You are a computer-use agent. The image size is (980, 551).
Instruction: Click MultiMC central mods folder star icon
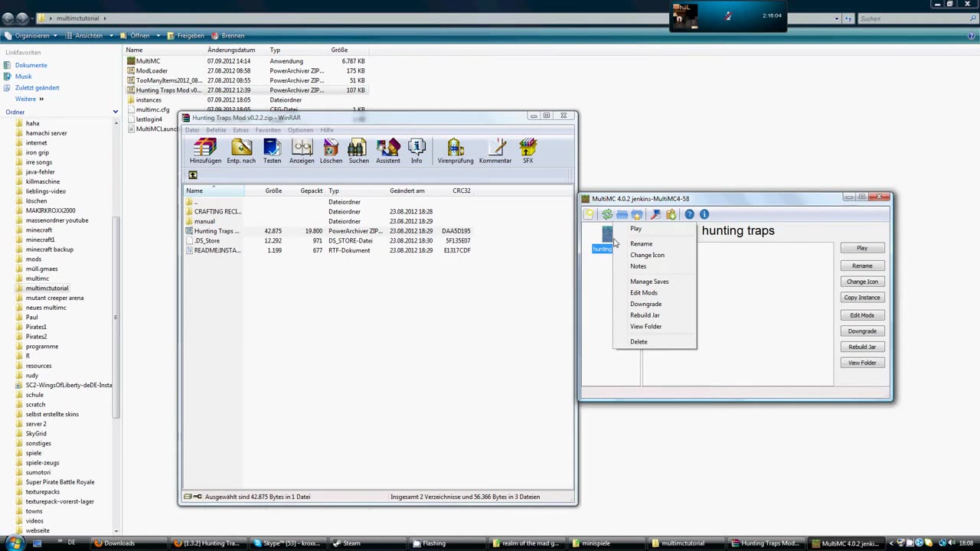[x=637, y=215]
